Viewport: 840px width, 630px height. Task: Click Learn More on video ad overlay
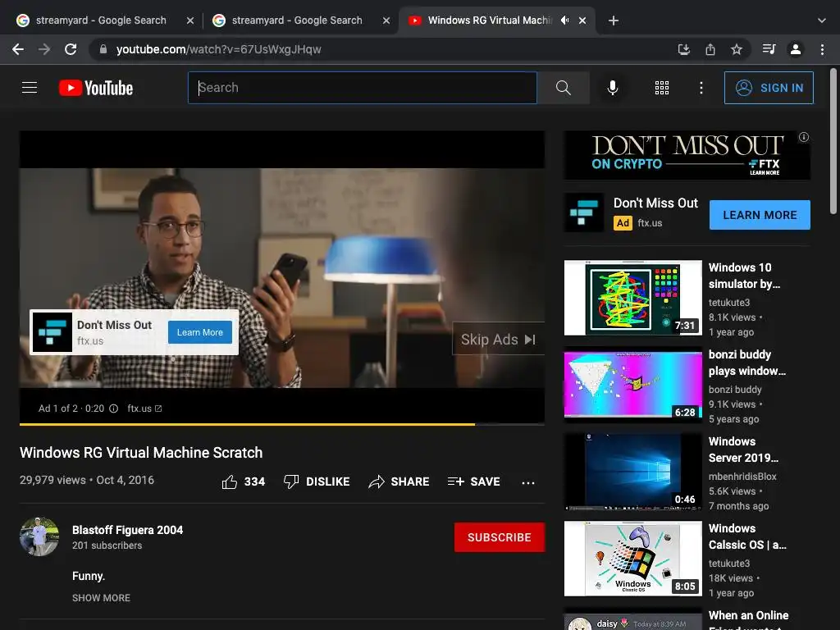pos(200,332)
